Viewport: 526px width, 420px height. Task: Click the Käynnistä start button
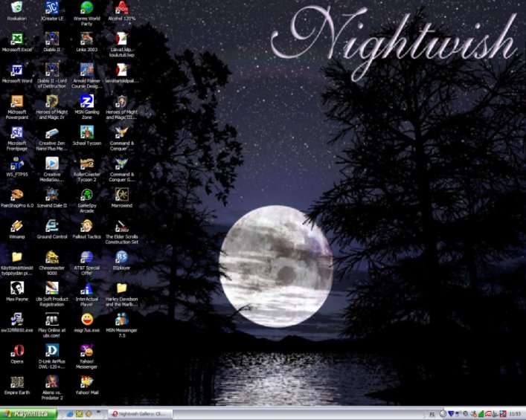(x=28, y=414)
